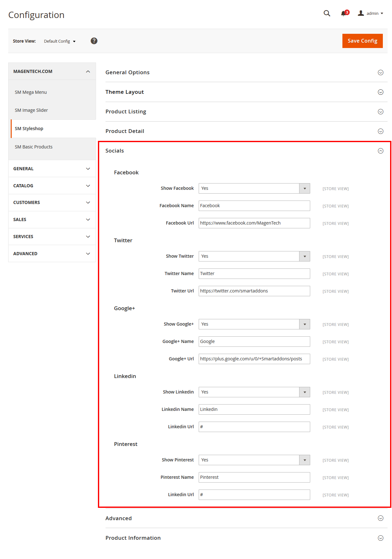Click the Google+ group heading
This screenshot has height=559, width=392.
click(x=124, y=308)
